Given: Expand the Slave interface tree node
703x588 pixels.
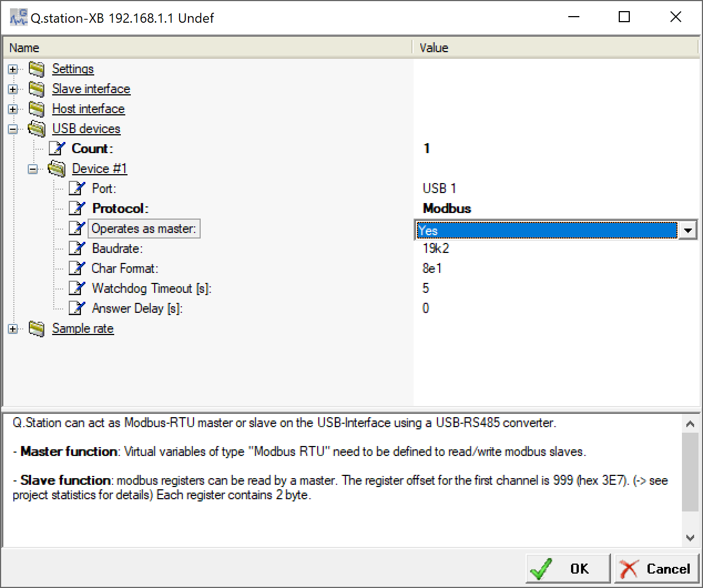Looking at the screenshot, I should coord(12,89).
